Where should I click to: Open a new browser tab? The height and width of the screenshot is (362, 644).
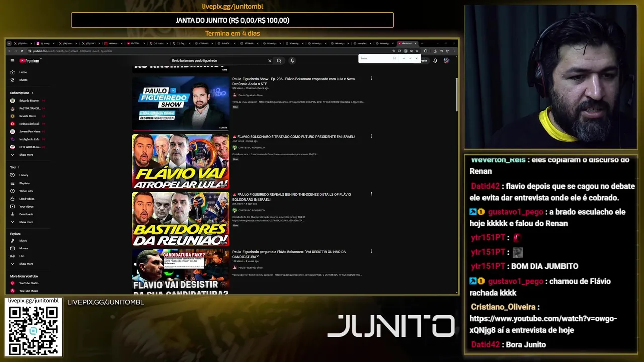422,43
